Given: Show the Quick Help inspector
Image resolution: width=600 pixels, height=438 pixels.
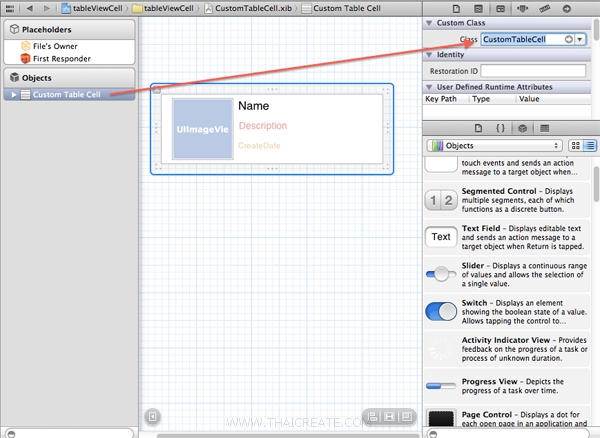Looking at the screenshot, I should coord(478,8).
